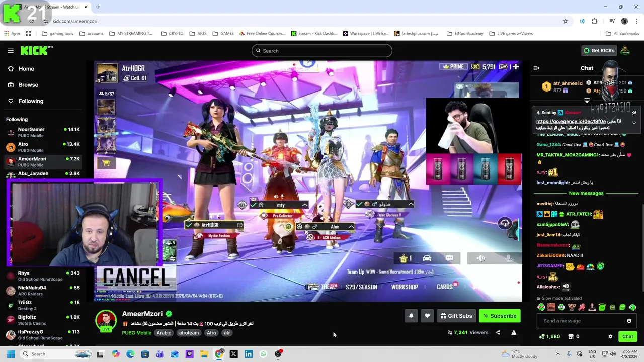Open the emoji picker in chat input
Viewport: 644px width, 362px height.
[629, 321]
